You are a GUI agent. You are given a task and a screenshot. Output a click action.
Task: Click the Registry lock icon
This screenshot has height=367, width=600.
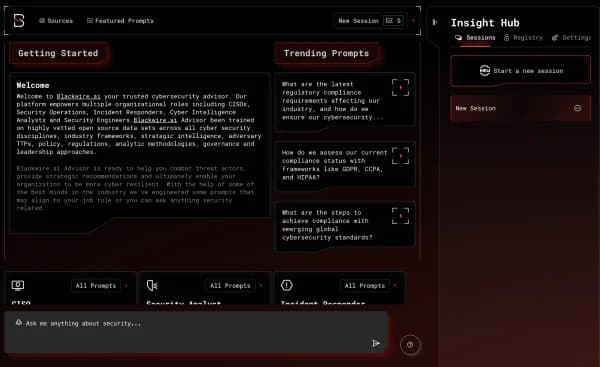pyautogui.click(x=507, y=38)
